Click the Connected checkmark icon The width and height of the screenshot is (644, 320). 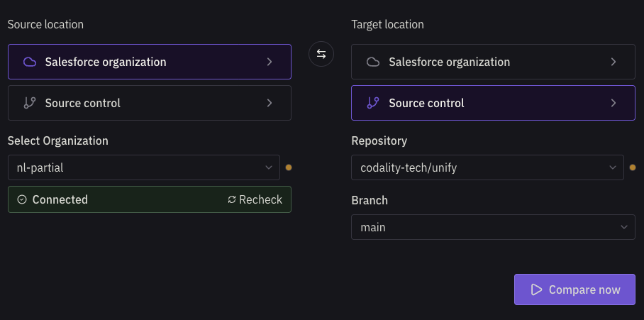coord(22,199)
